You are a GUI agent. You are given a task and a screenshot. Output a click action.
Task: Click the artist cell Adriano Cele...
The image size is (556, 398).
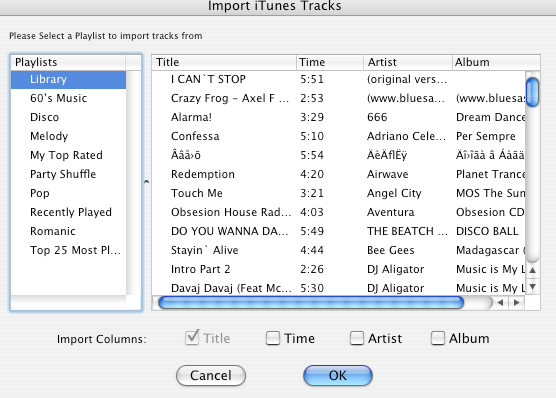coord(406,136)
